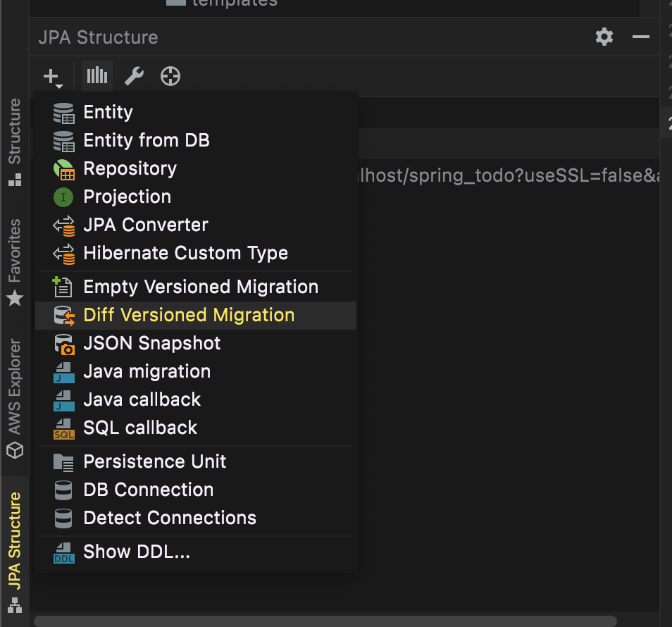Click the Entity from DB icon
This screenshot has height=627, width=672.
[64, 142]
